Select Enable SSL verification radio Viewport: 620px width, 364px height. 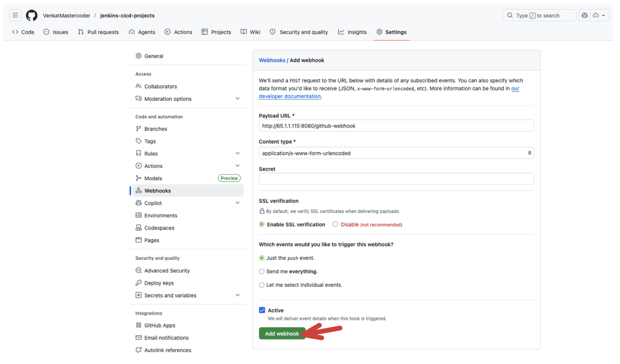tap(261, 224)
